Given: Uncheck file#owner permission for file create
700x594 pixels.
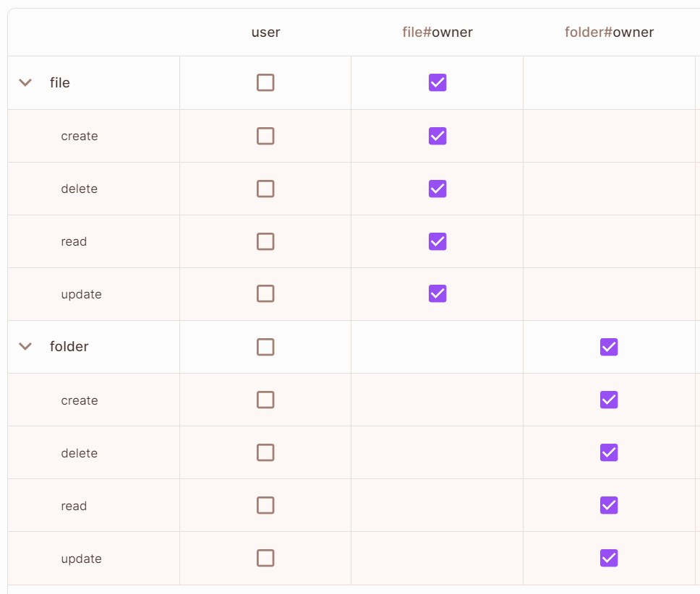Looking at the screenshot, I should 437,136.
